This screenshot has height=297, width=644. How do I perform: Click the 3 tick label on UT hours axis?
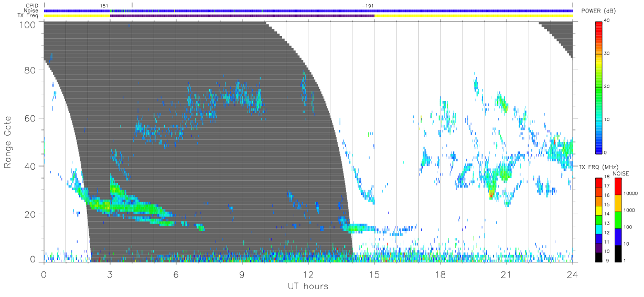pyautogui.click(x=110, y=275)
